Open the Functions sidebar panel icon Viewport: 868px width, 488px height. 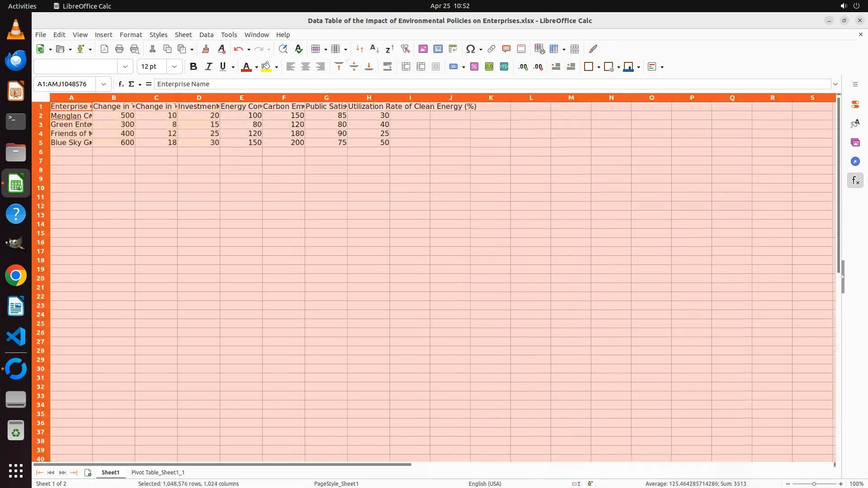(x=855, y=181)
